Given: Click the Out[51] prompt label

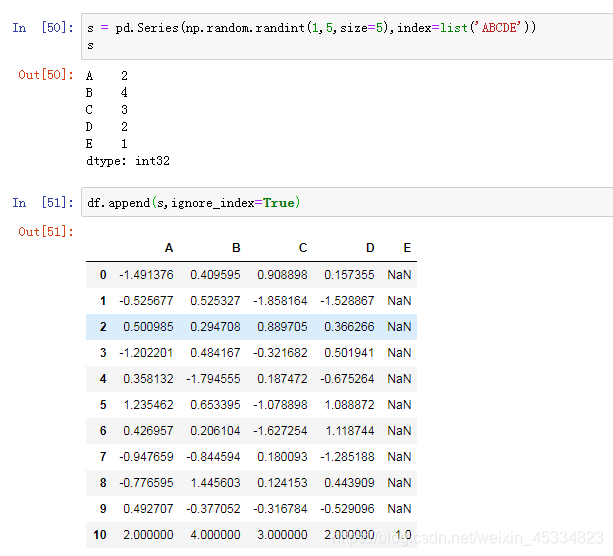Looking at the screenshot, I should pyautogui.click(x=46, y=231).
